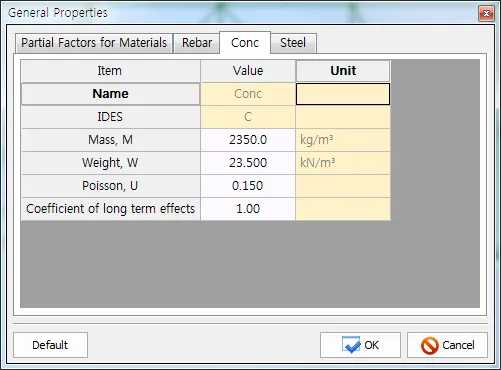Confirm with the OK button
Screen dimensions: 501x370
pos(360,345)
